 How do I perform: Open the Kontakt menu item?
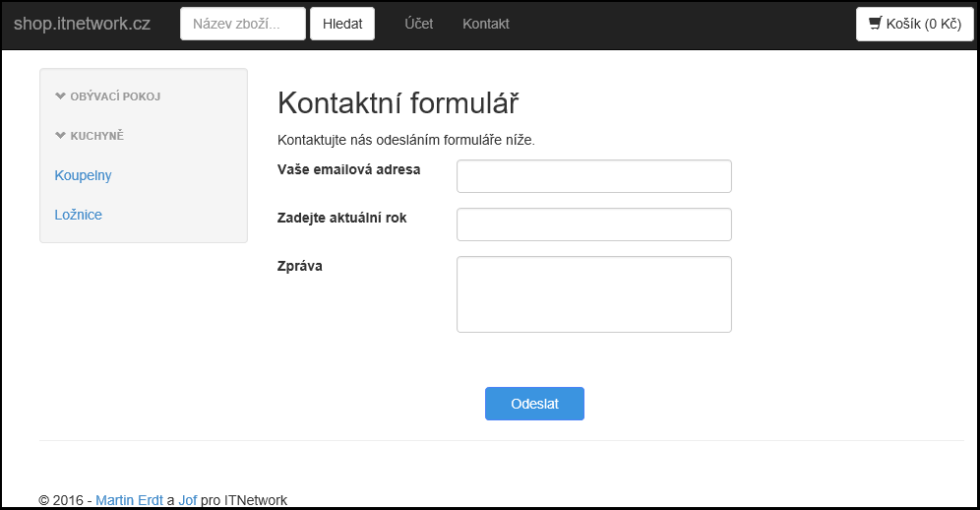pyautogui.click(x=486, y=24)
